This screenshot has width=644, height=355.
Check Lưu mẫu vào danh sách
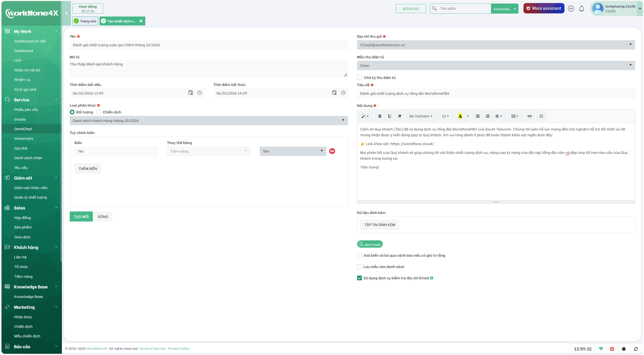tap(359, 267)
